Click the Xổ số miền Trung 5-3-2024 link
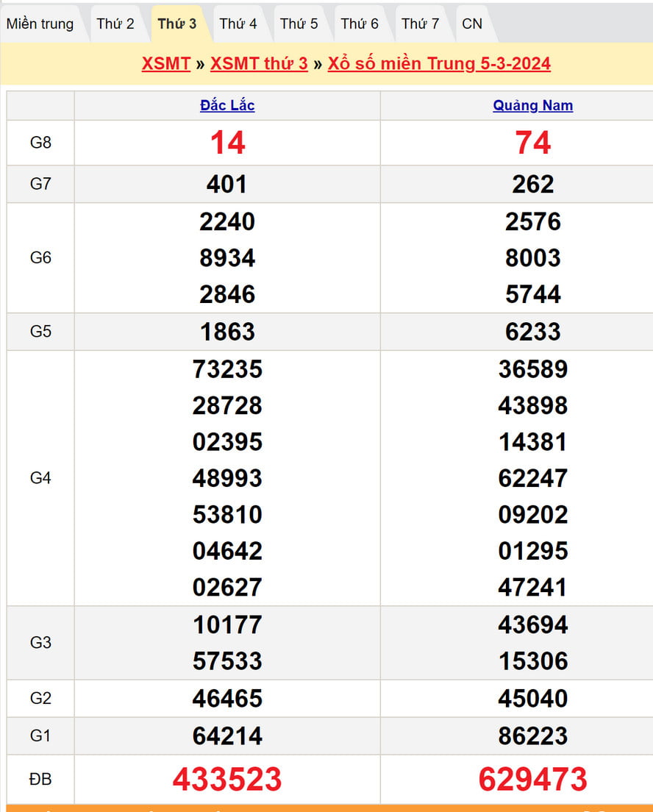This screenshot has width=653, height=812. coord(439,63)
